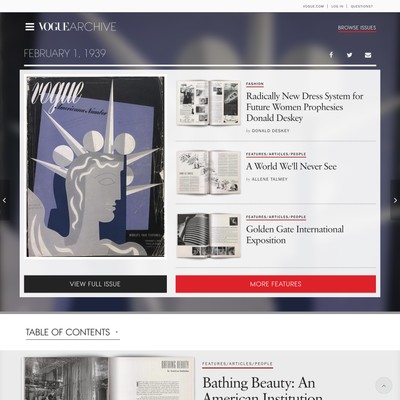Screen dimensions: 400x400
Task: Open the Log In link
Action: (337, 6)
